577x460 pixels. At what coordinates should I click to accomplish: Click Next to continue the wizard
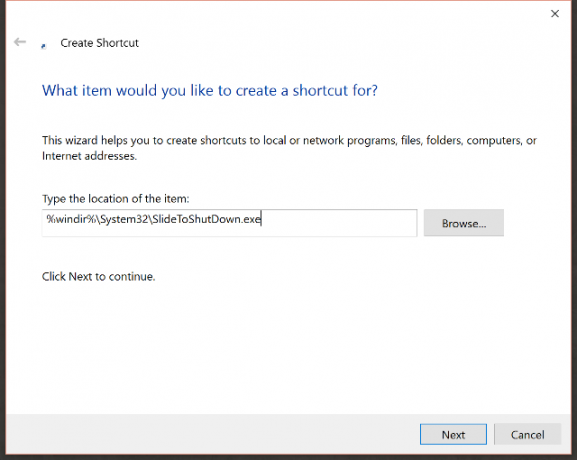click(453, 435)
